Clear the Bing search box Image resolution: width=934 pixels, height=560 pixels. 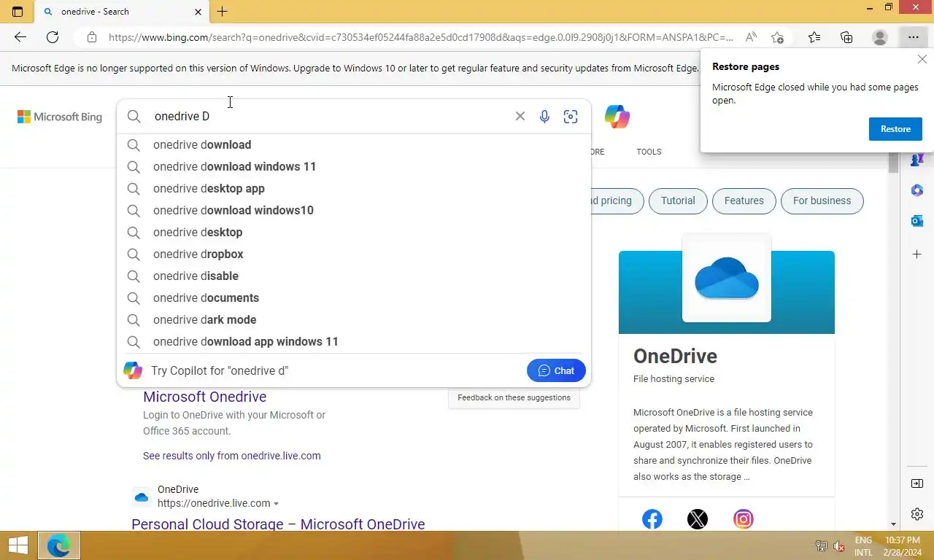point(520,116)
